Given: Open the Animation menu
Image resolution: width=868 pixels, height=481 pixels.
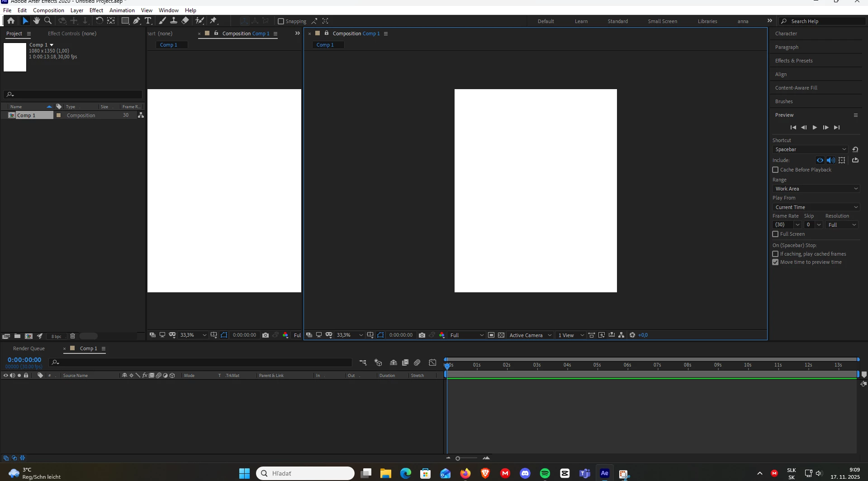Looking at the screenshot, I should click(x=122, y=10).
